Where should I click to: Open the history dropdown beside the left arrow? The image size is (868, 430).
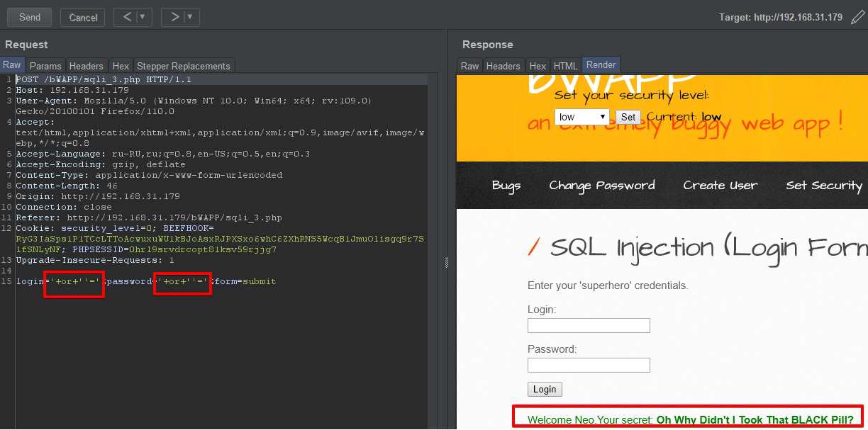tap(144, 17)
